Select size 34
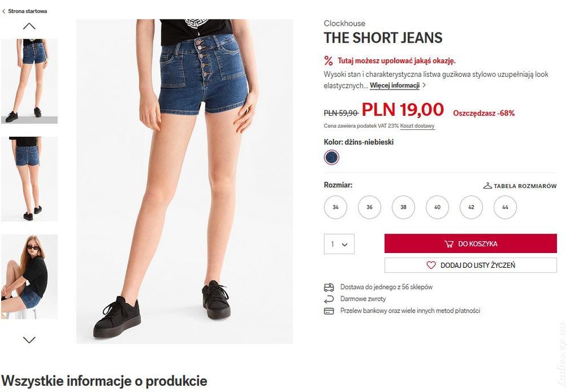Screen dimensions: 570x392 point(335,207)
